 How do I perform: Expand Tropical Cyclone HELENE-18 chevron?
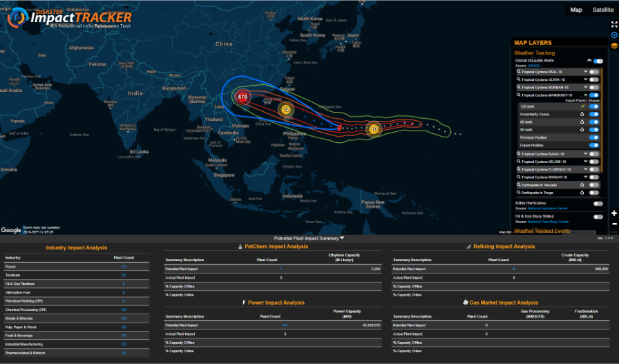pyautogui.click(x=585, y=161)
